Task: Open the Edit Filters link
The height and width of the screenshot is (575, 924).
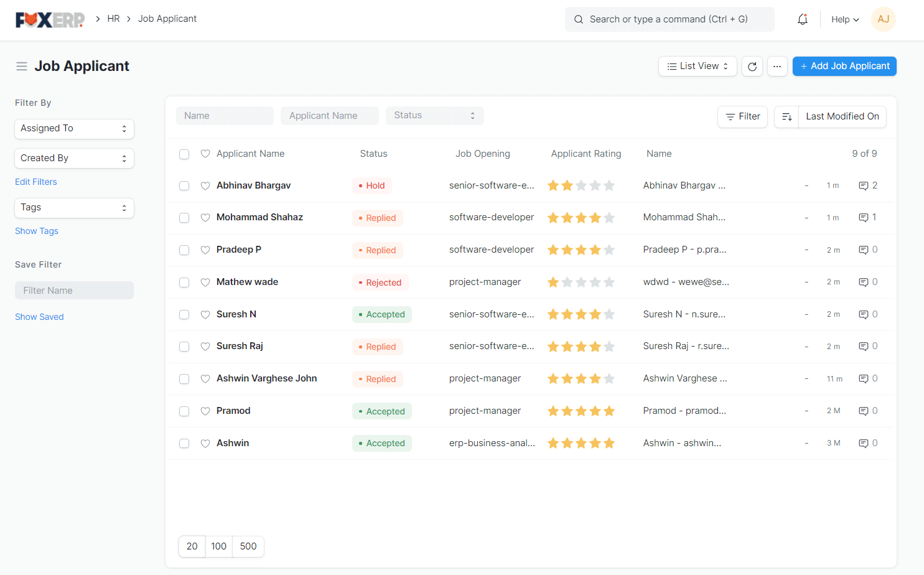Action: 35,182
